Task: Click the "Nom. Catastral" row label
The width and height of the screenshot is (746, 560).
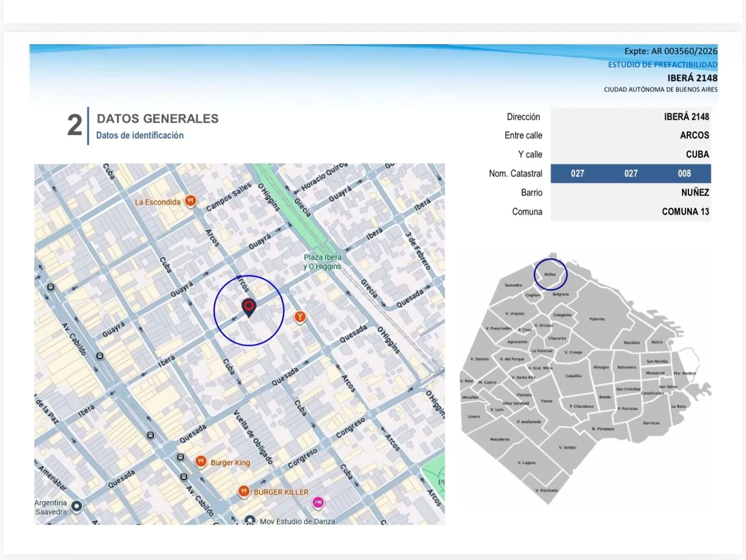Action: [515, 173]
